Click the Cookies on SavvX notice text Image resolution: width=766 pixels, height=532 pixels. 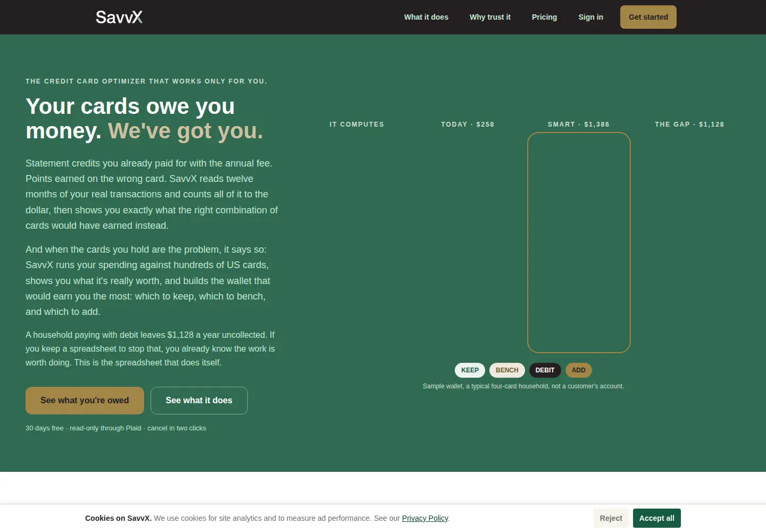click(x=267, y=518)
